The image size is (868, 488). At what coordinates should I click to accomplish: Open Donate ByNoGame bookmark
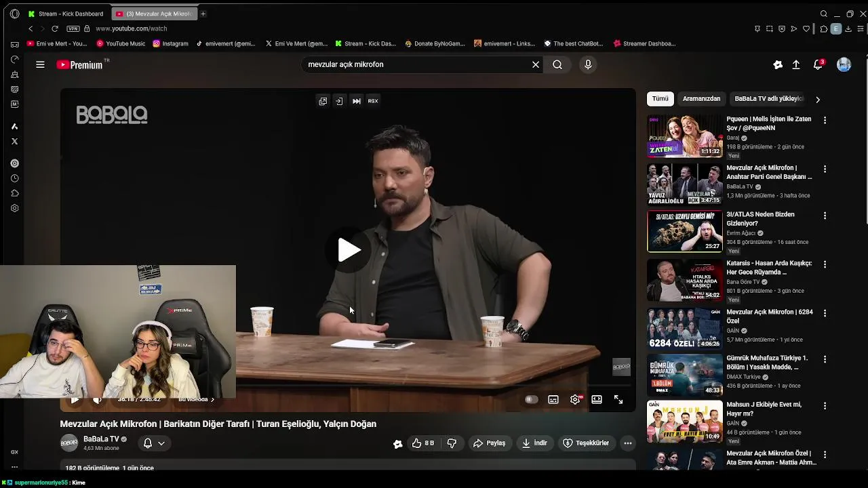(435, 43)
